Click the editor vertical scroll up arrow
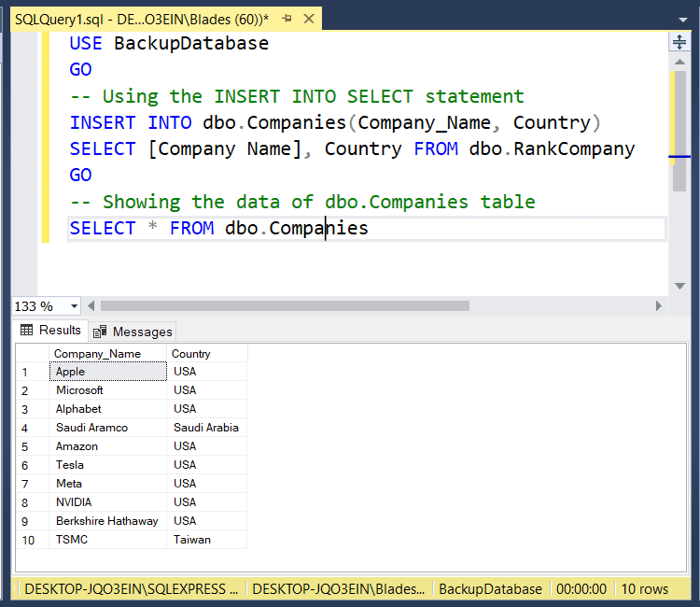 pos(679,62)
